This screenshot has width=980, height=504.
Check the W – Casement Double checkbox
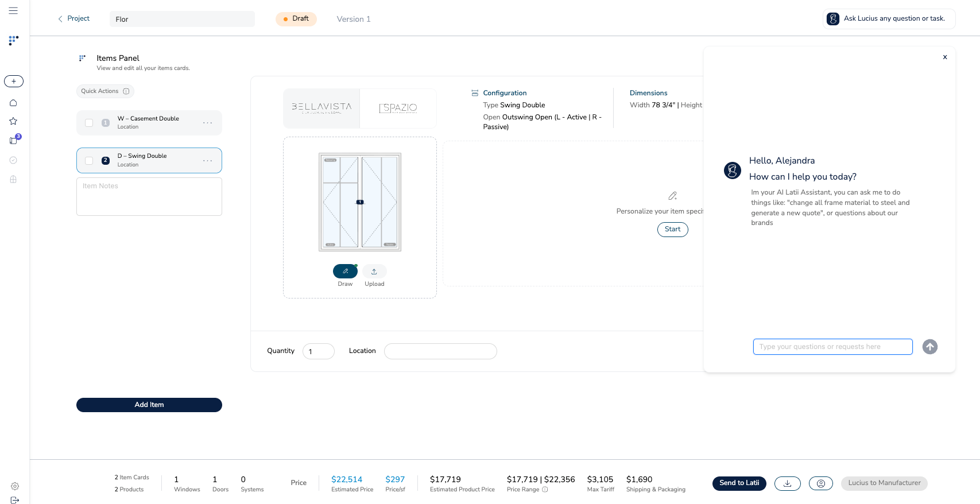tap(89, 123)
